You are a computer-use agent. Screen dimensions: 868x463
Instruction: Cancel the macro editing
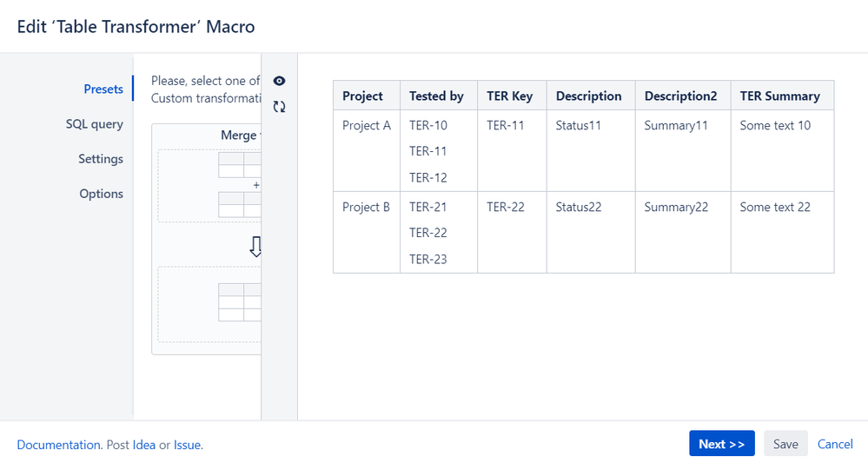pyautogui.click(x=835, y=444)
